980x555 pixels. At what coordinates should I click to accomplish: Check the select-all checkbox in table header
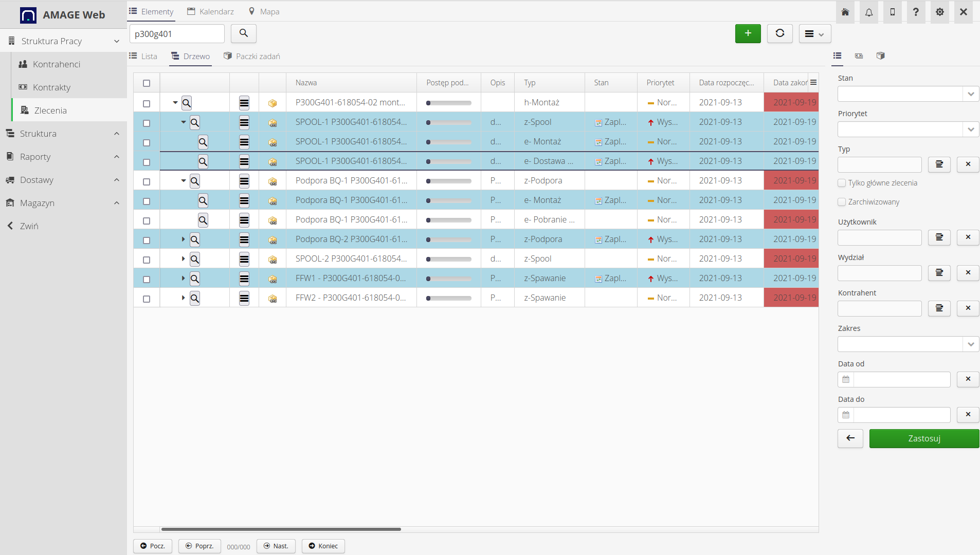pyautogui.click(x=147, y=83)
